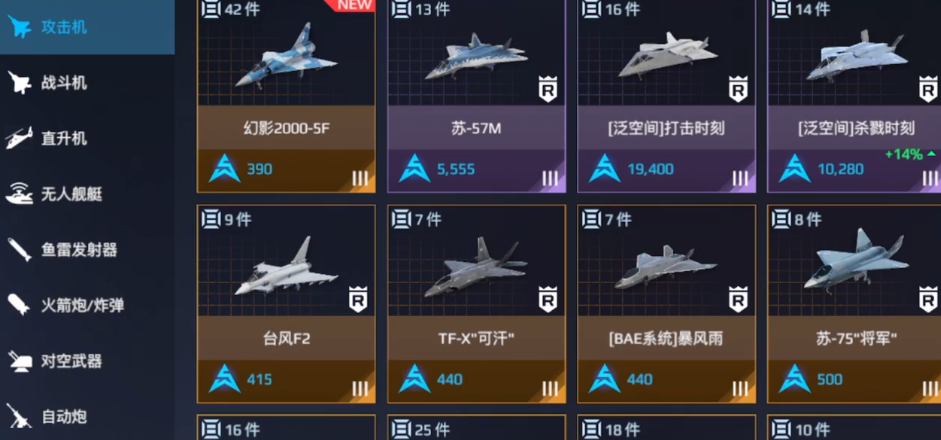Select the 台风F2 aircraft image

[286, 268]
